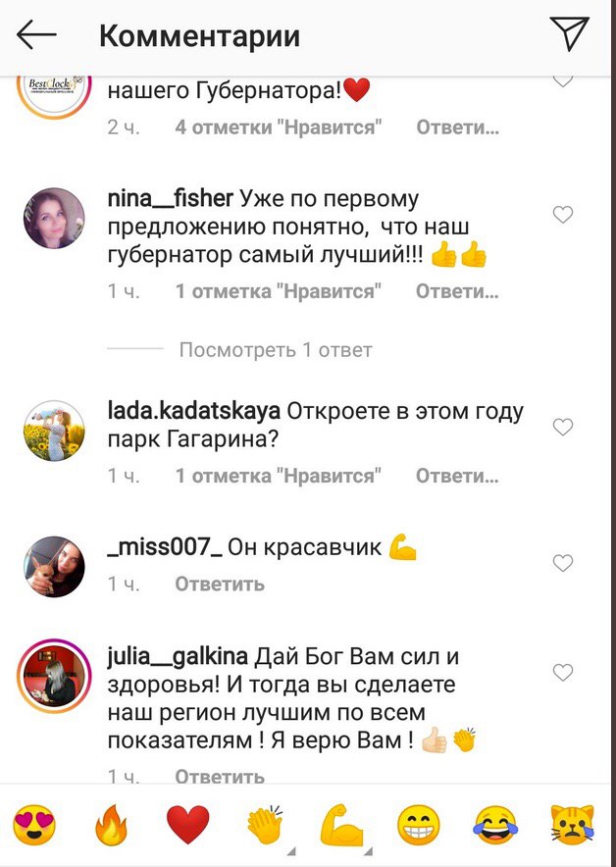The height and width of the screenshot is (867, 616).
Task: Reply to _miss007_ via "Ответить"
Action: (x=220, y=584)
